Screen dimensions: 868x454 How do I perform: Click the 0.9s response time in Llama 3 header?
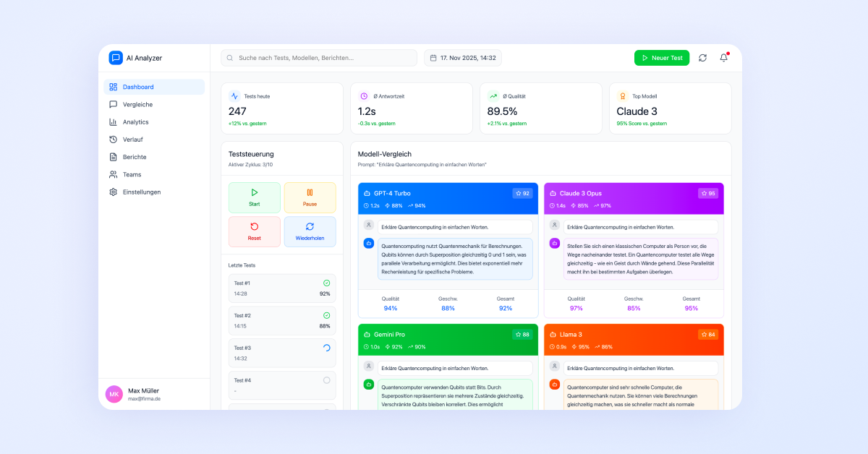point(558,346)
